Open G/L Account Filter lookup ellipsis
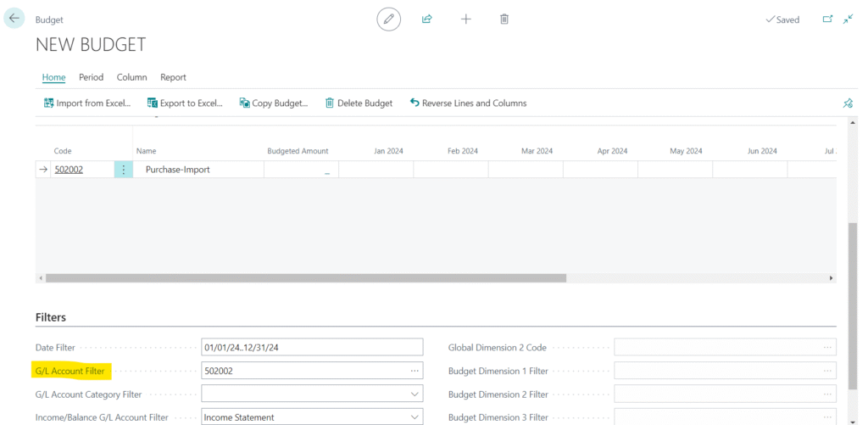This screenshot has height=425, width=868. click(x=415, y=371)
